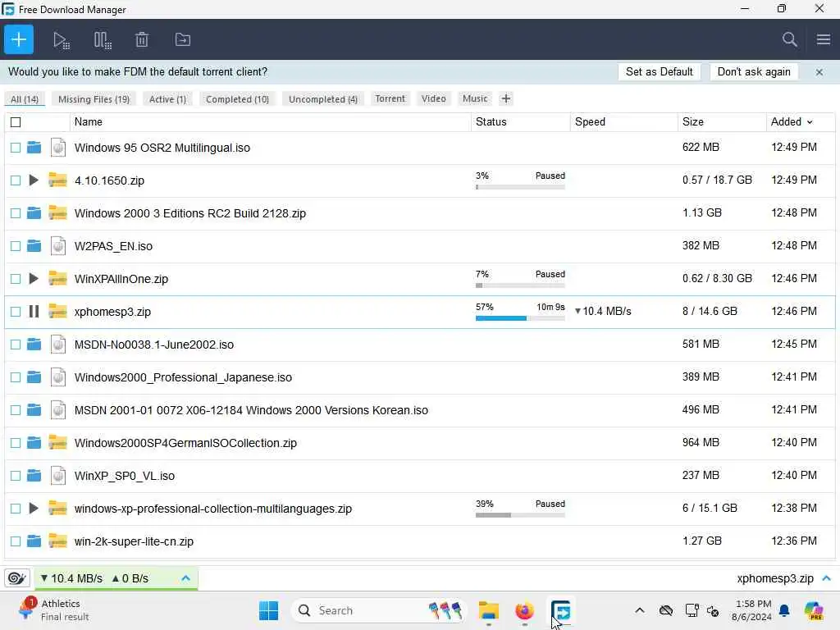840x630 pixels.
Task: Select the checkbox for WinXPAllInOne.zip
Action: (x=16, y=279)
